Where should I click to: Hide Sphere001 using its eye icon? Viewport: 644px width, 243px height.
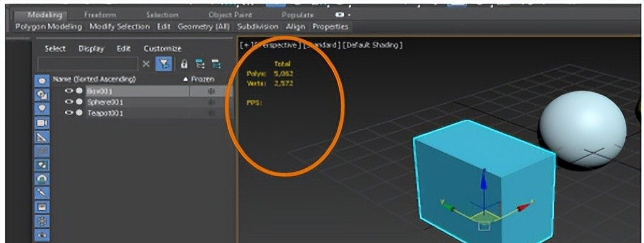coord(69,102)
